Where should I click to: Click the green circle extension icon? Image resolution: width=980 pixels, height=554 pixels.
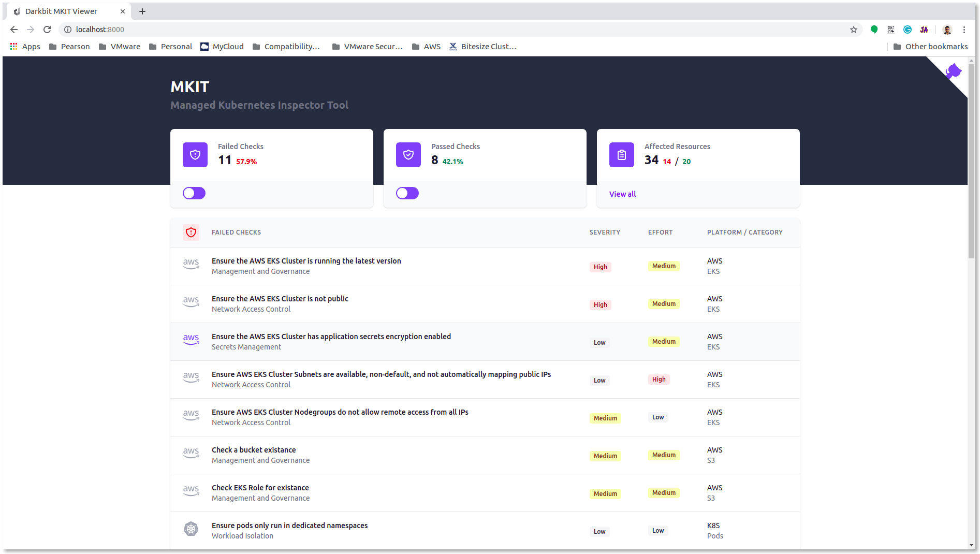[x=874, y=30]
